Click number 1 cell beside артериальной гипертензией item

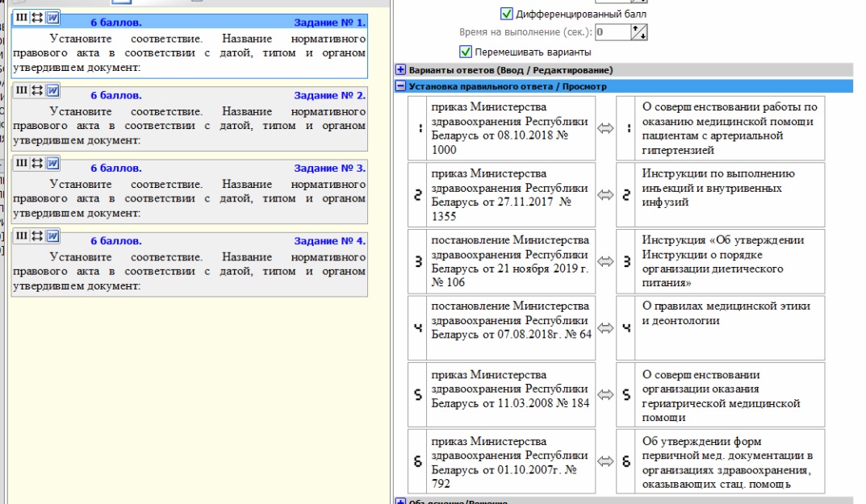click(x=626, y=128)
